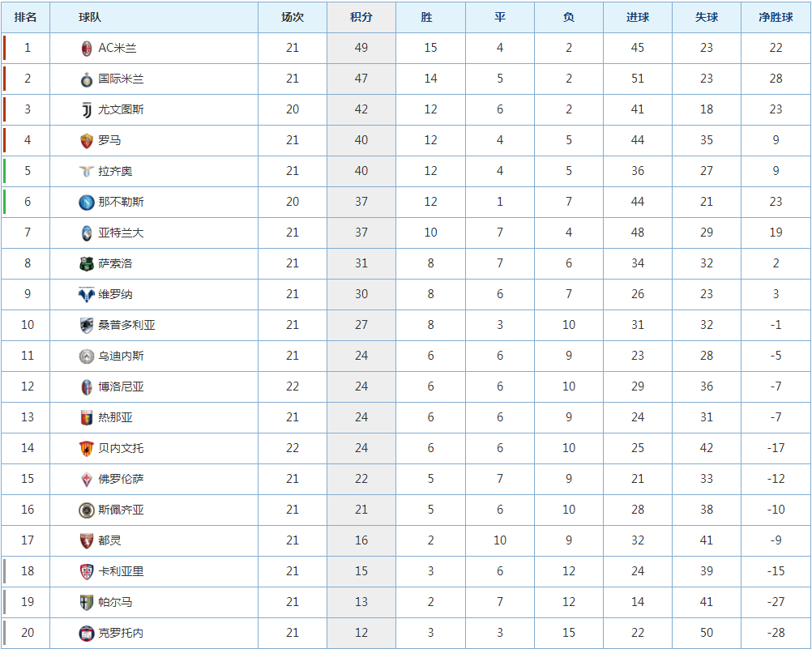Image resolution: width=812 pixels, height=649 pixels.
Task: Open the 亚特兰大 team link
Action: pyautogui.click(x=121, y=233)
